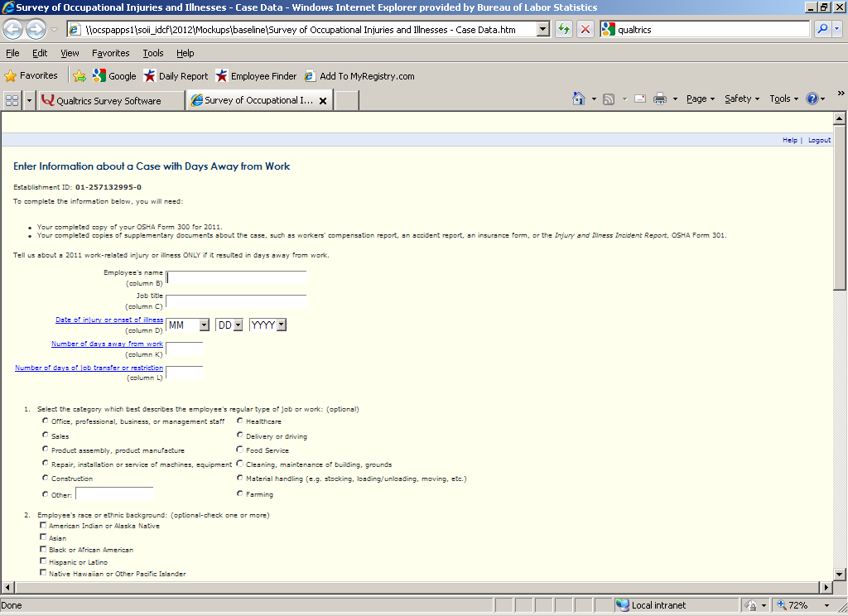Image resolution: width=848 pixels, height=616 pixels.
Task: Click the Logout link
Action: (x=819, y=140)
